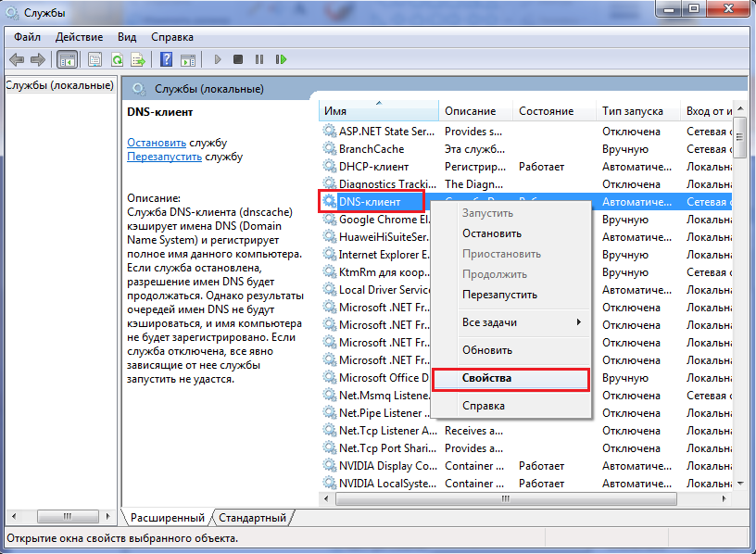
Task: Click the Export list toolbar icon
Action: tap(138, 59)
